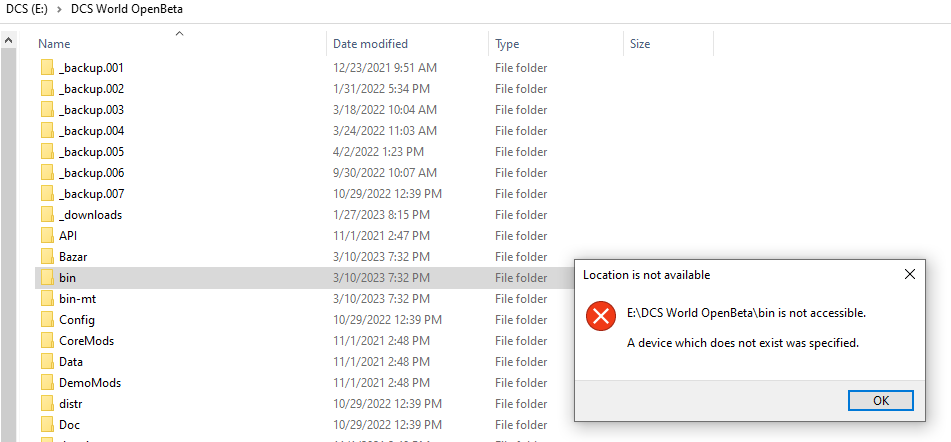Click the folder icon for _backup.007

coord(48,194)
